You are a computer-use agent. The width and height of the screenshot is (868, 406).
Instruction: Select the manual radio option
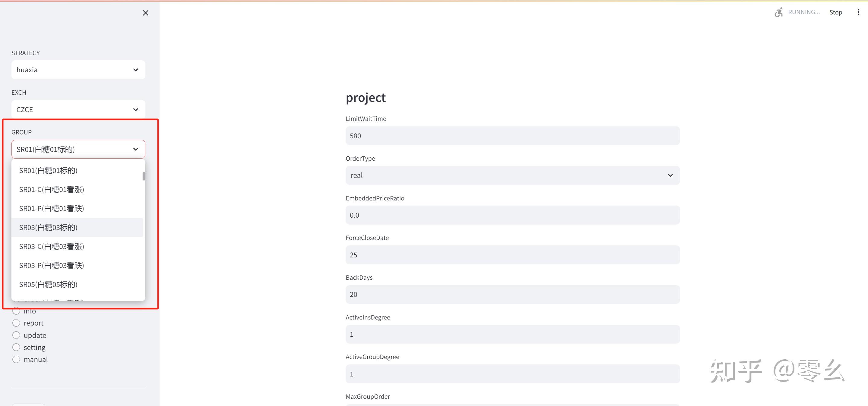click(x=16, y=359)
